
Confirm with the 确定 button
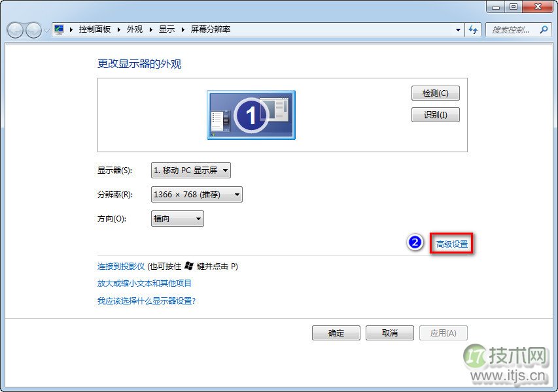[336, 333]
